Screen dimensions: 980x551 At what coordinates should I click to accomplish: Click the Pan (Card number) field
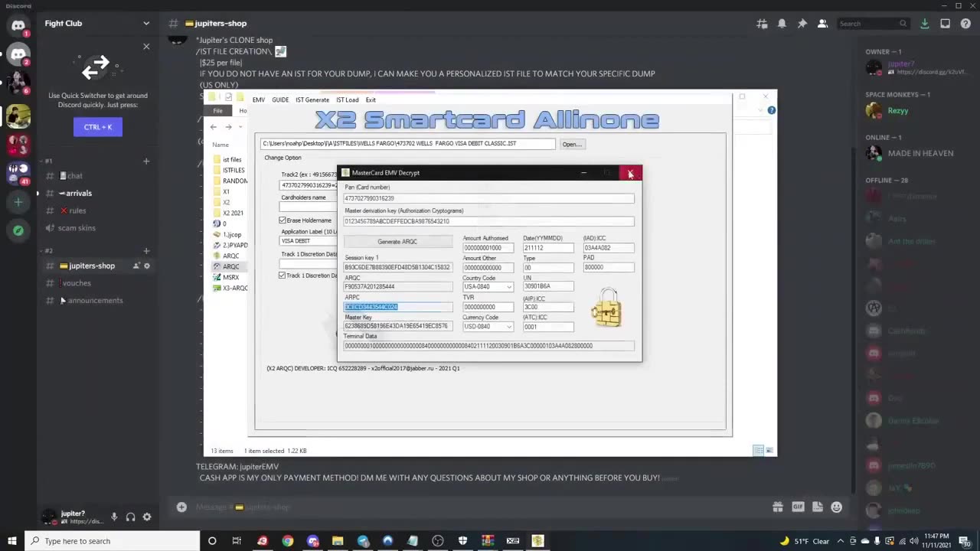[489, 199]
